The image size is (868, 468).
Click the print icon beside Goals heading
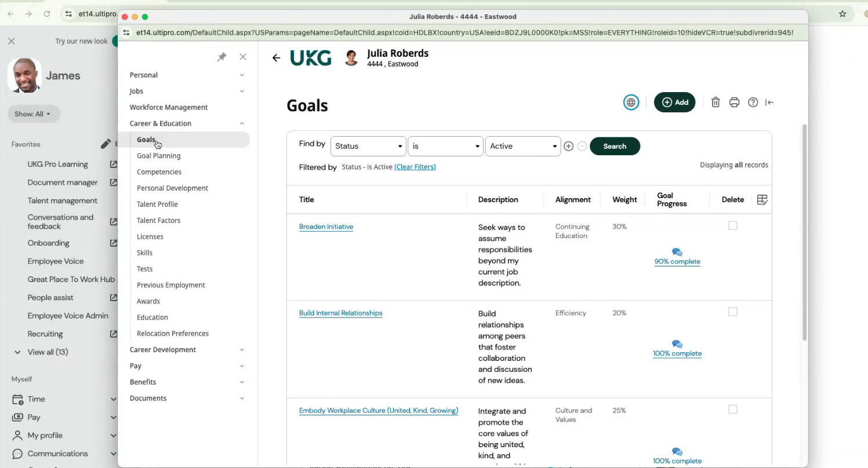point(734,103)
